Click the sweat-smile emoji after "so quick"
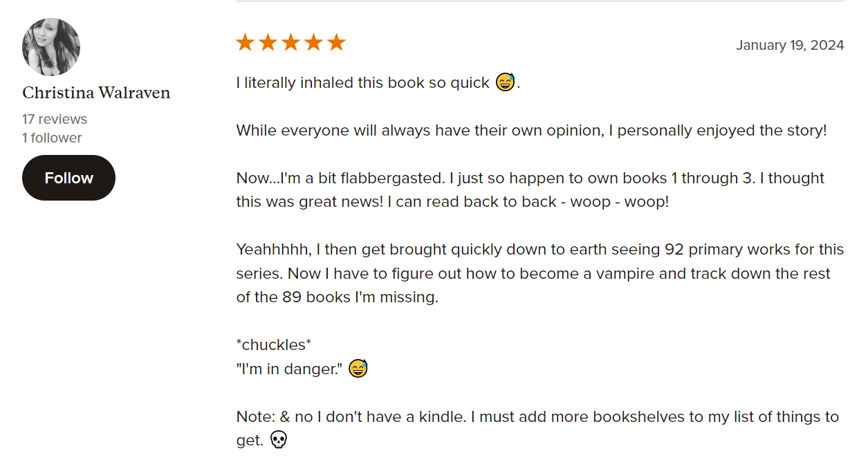 506,82
